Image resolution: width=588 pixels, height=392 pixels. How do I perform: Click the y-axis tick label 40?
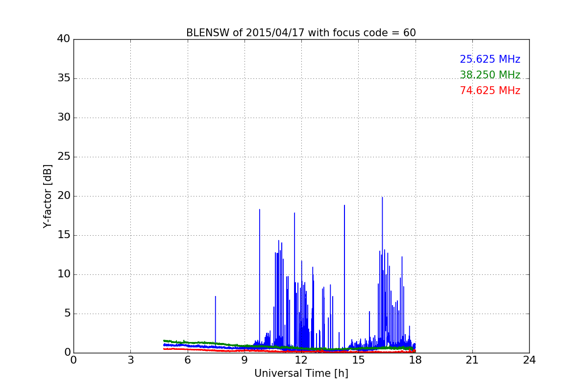pyautogui.click(x=64, y=39)
